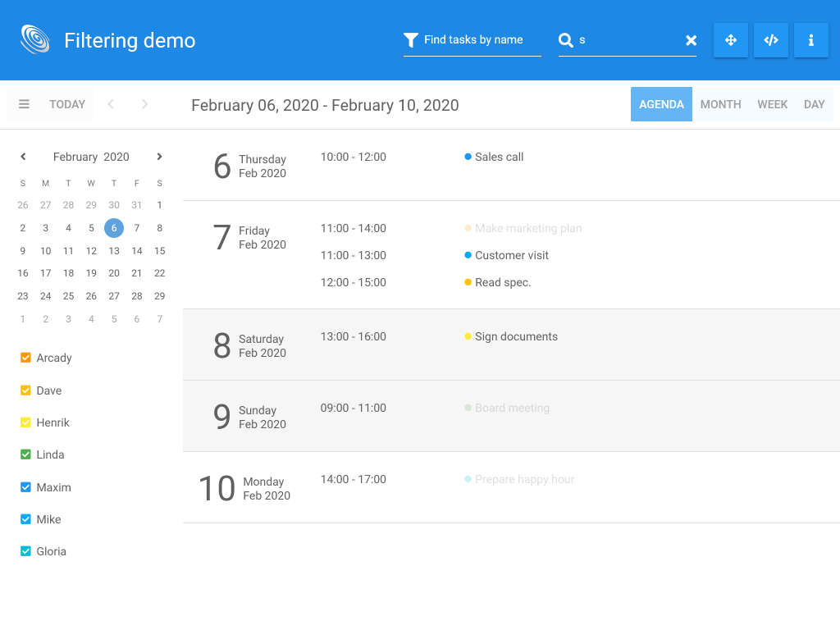Switch to the Week view tab

click(x=772, y=104)
